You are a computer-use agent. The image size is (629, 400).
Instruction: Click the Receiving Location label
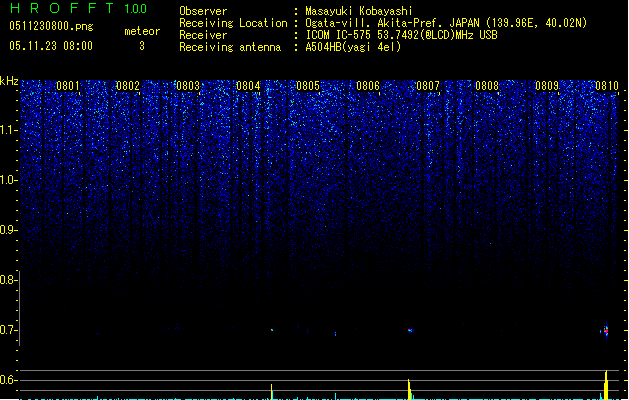[x=233, y=23]
